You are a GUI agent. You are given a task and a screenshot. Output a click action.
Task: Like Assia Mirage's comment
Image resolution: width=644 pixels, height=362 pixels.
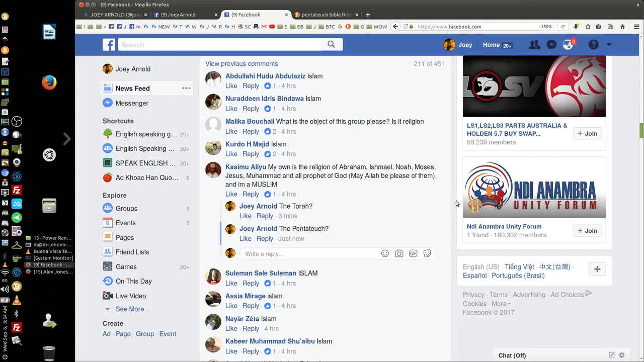(x=231, y=306)
